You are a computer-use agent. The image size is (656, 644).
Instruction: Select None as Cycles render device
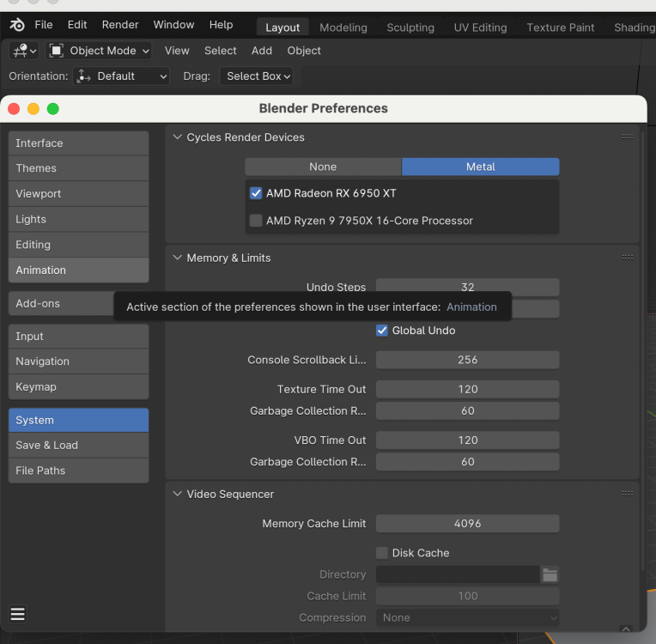[323, 167]
